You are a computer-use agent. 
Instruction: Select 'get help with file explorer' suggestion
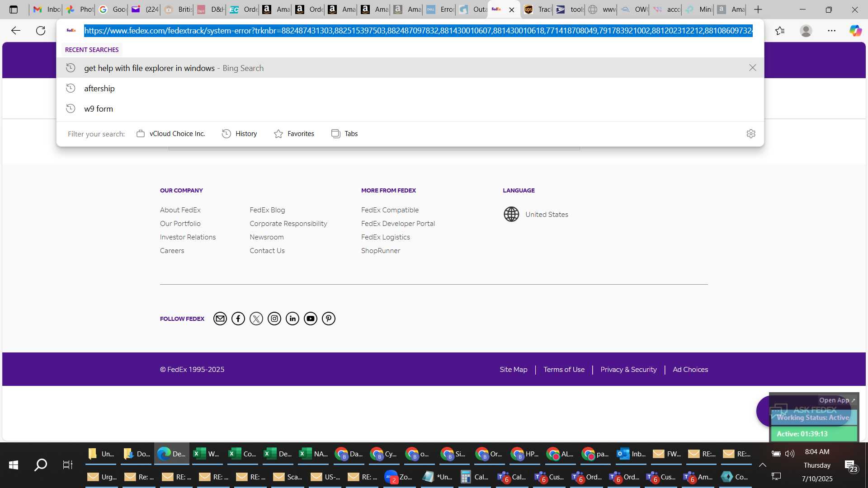410,68
